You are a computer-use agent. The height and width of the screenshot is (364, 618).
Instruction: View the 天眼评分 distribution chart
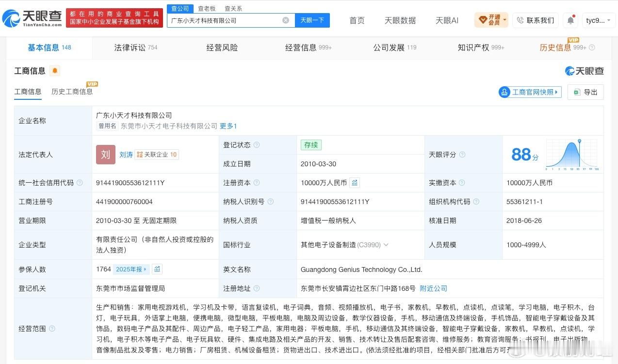(x=572, y=155)
